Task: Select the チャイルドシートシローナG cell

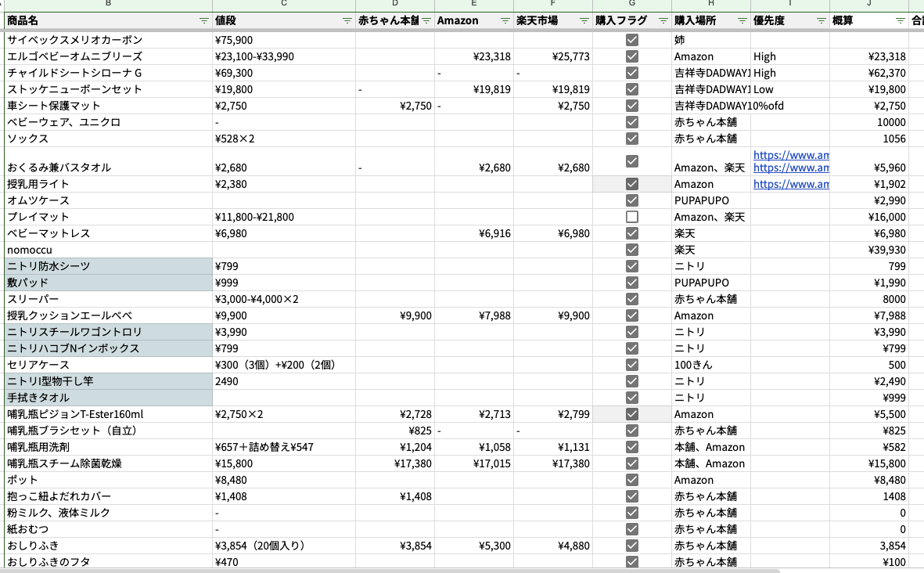Action: [x=109, y=73]
